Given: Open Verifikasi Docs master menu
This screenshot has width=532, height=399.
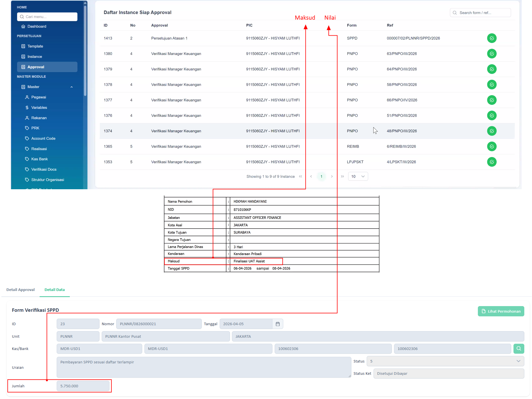Looking at the screenshot, I should tap(44, 169).
